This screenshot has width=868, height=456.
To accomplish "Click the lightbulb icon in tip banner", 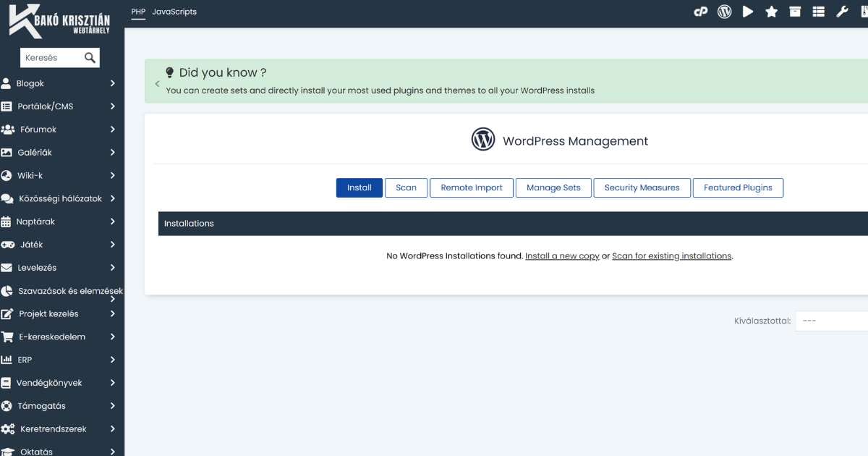I will [x=170, y=72].
